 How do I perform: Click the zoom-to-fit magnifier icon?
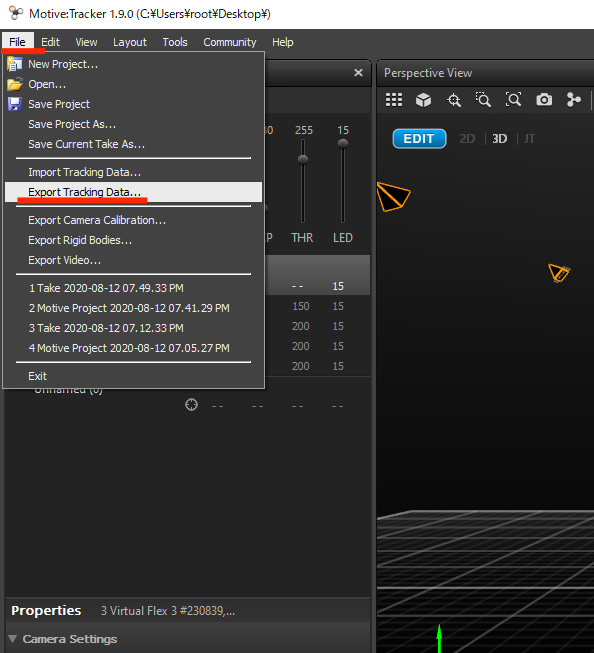click(513, 100)
